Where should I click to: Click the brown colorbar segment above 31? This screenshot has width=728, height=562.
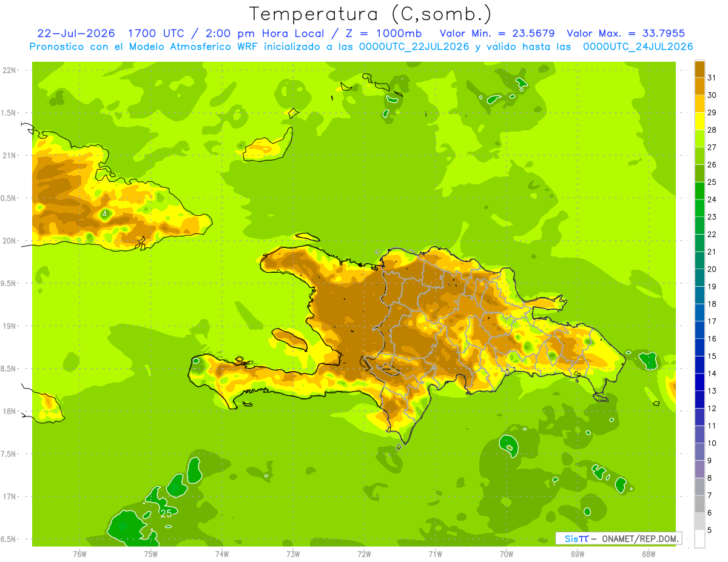point(699,69)
